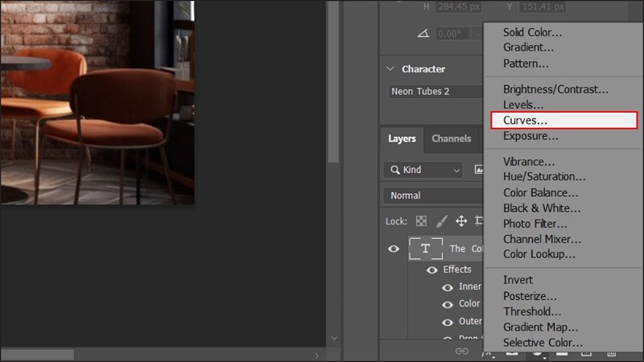Choose Black & White… adjustment

[542, 208]
